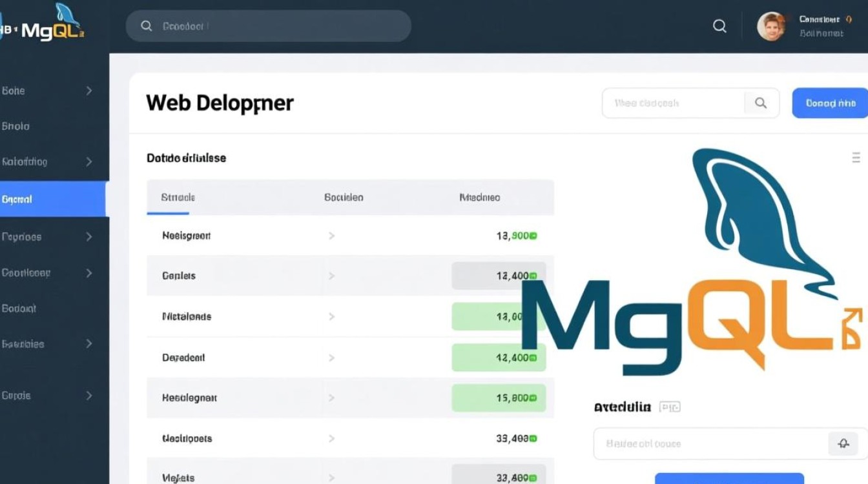Open the hamburger menu icon right of the table

[x=856, y=157]
